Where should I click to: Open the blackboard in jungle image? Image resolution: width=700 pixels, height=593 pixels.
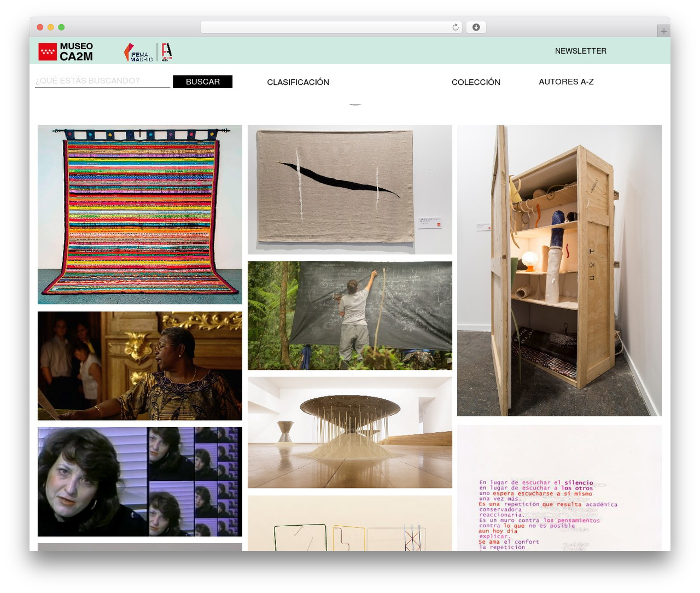coord(350,316)
